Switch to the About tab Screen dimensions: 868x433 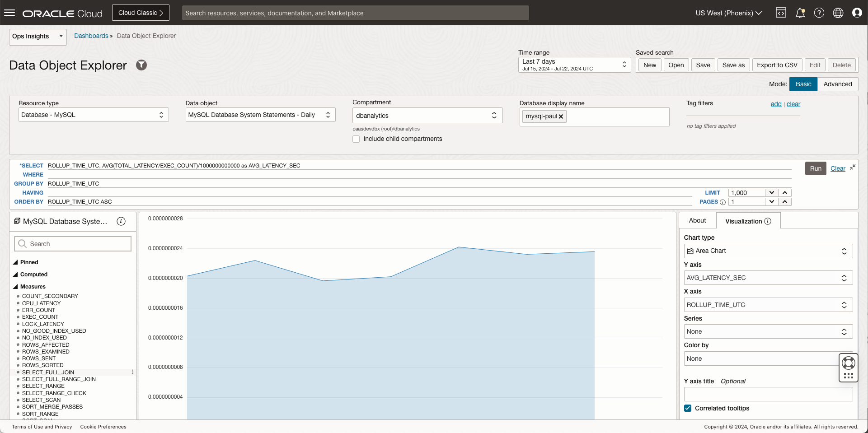697,220
